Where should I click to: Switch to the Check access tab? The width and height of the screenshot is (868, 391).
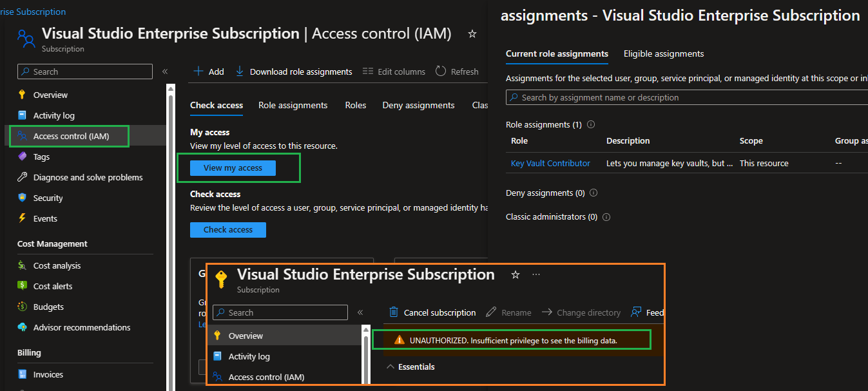pos(217,105)
